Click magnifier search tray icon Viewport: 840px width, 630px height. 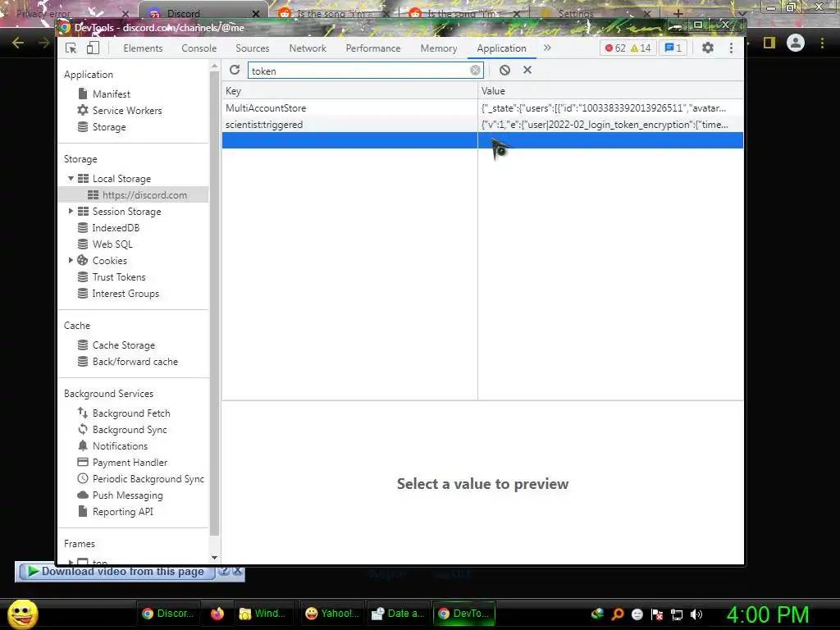coord(618,614)
